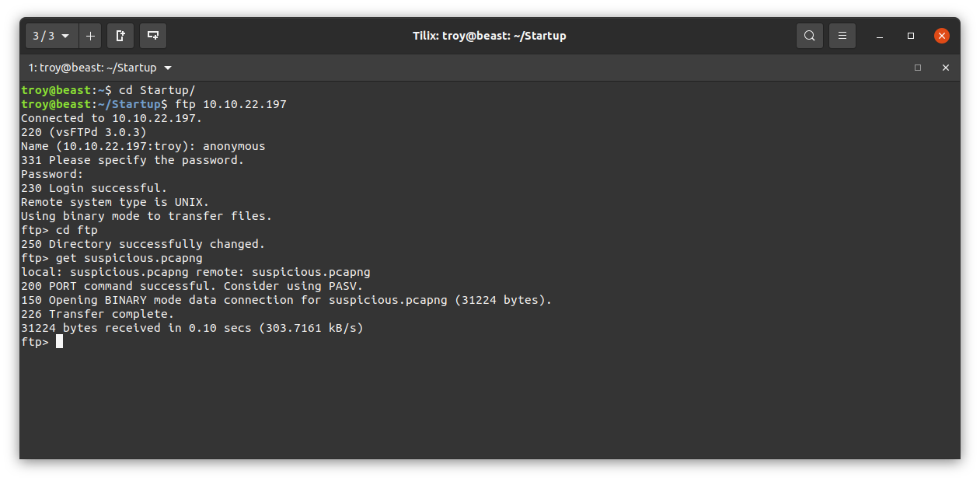The image size is (980, 481).
Task: Open the terminal search magnifier icon
Action: (810, 36)
